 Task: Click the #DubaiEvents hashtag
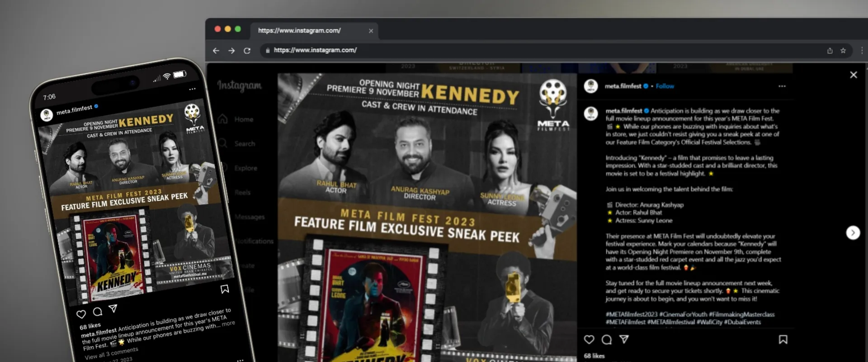pyautogui.click(x=743, y=322)
